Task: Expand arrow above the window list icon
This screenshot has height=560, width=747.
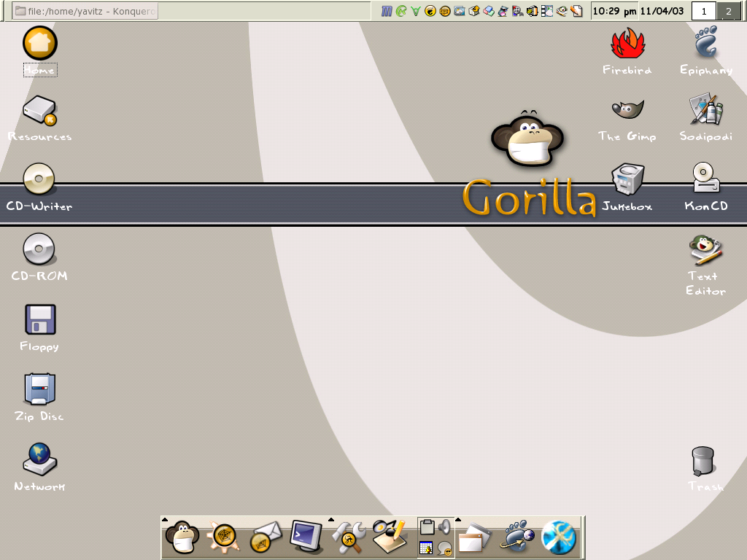Action: pos(458,519)
